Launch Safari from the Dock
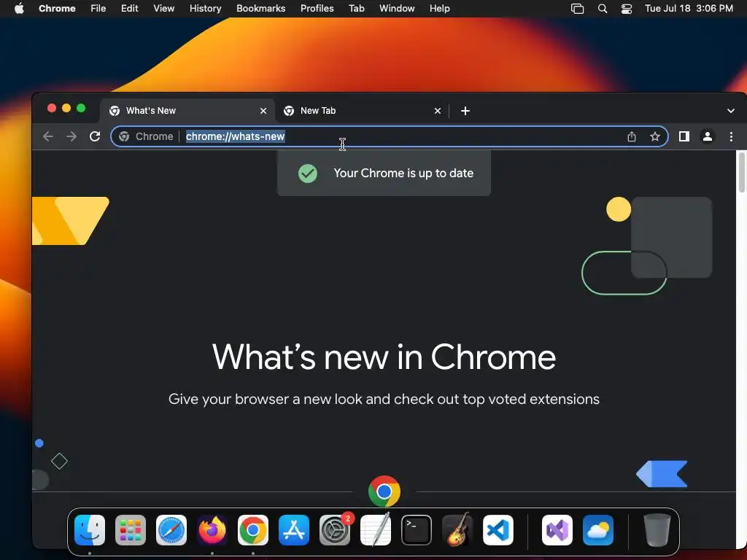Image resolution: width=747 pixels, height=560 pixels. point(171,530)
